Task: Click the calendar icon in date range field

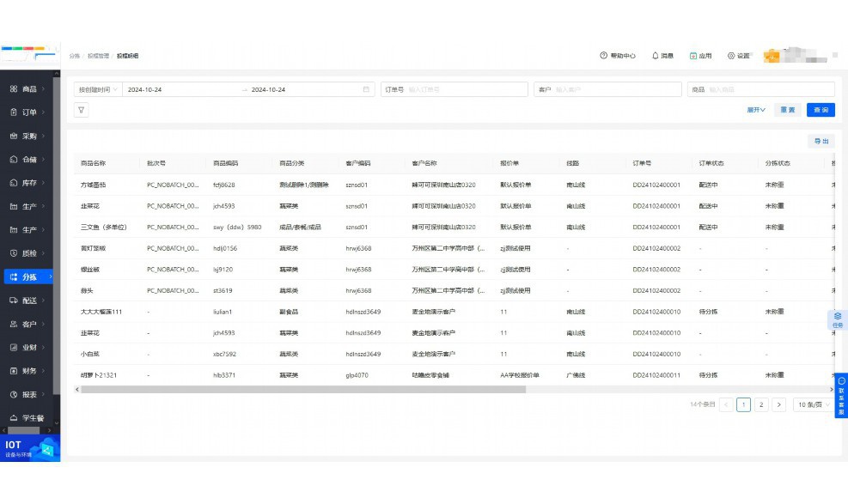Action: (x=366, y=89)
